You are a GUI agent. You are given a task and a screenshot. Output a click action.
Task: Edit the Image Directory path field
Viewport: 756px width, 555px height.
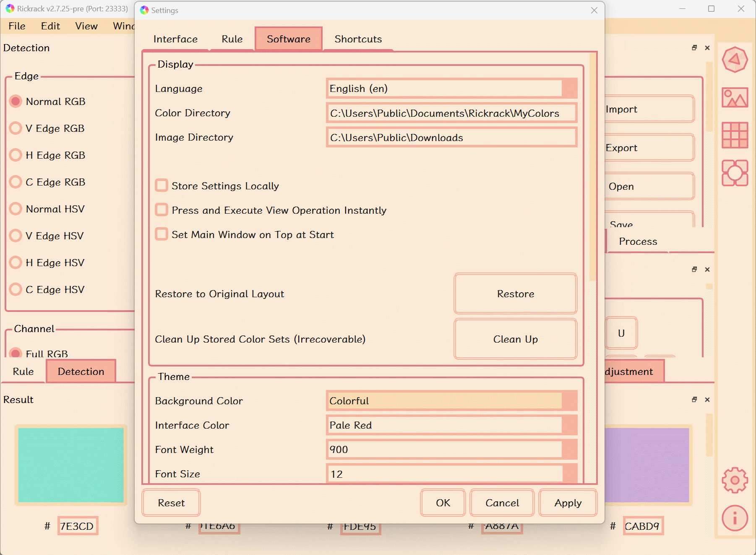(451, 137)
